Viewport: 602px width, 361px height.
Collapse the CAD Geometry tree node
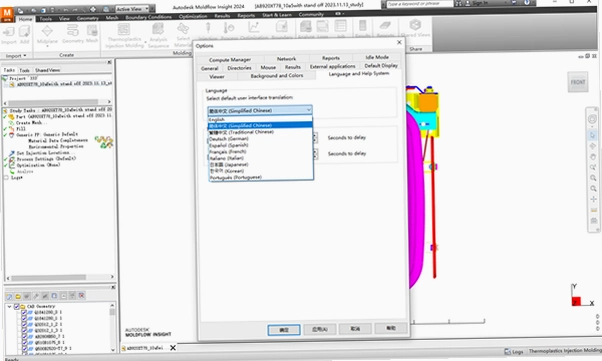[9, 306]
